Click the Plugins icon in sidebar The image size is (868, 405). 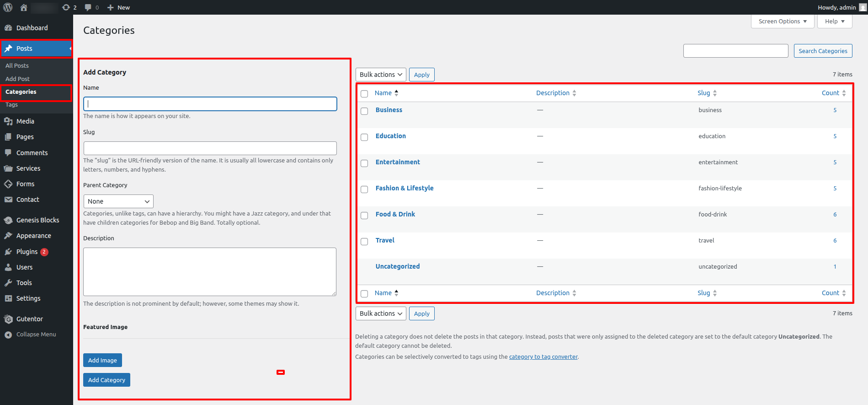pos(8,252)
